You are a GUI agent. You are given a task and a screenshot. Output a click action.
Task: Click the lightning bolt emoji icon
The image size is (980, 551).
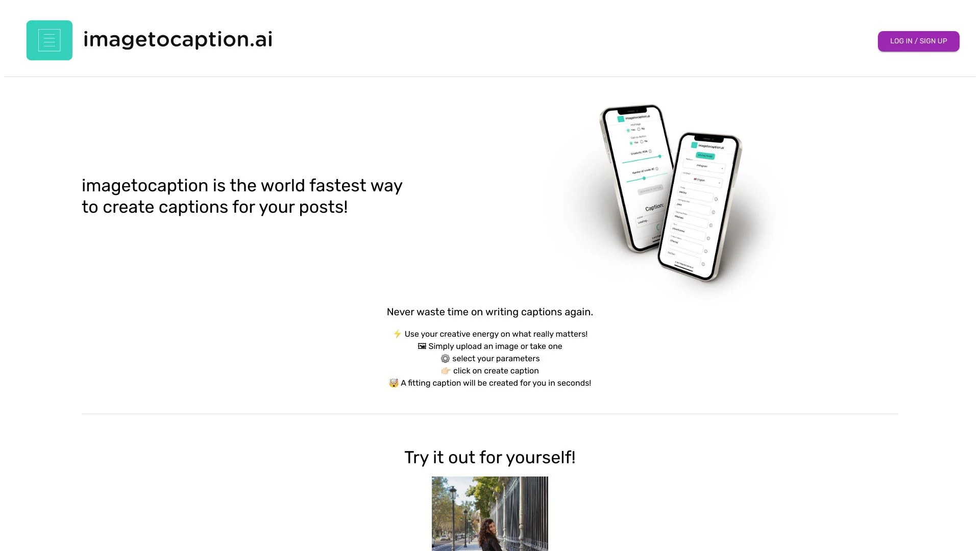pyautogui.click(x=397, y=334)
